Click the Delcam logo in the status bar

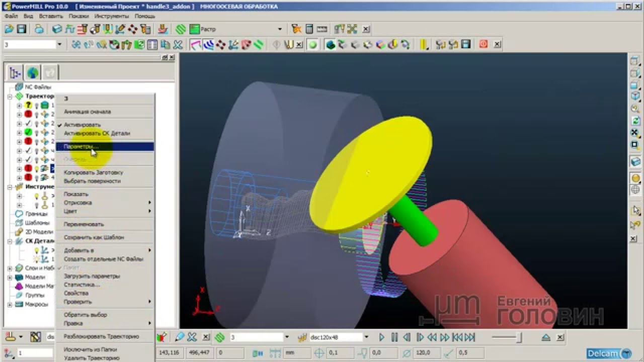pyautogui.click(x=609, y=353)
